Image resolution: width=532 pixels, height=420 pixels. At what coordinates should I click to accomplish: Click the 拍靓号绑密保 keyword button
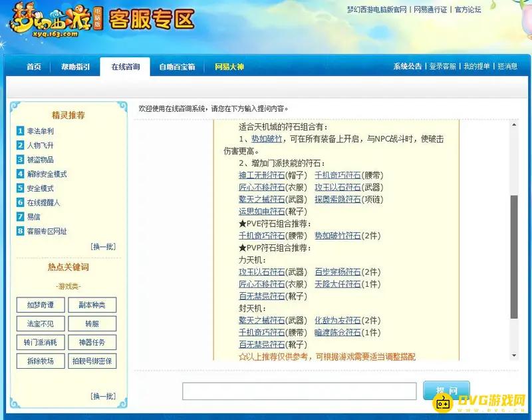click(92, 361)
